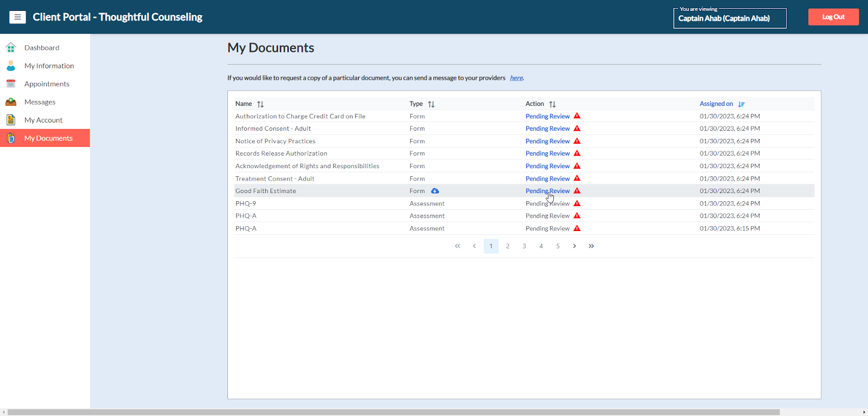Click the Dashboard home icon
The height and width of the screenshot is (416, 868).
click(x=11, y=48)
